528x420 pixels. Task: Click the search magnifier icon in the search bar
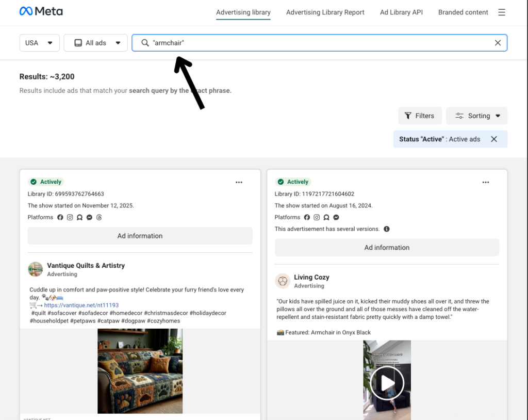(145, 43)
